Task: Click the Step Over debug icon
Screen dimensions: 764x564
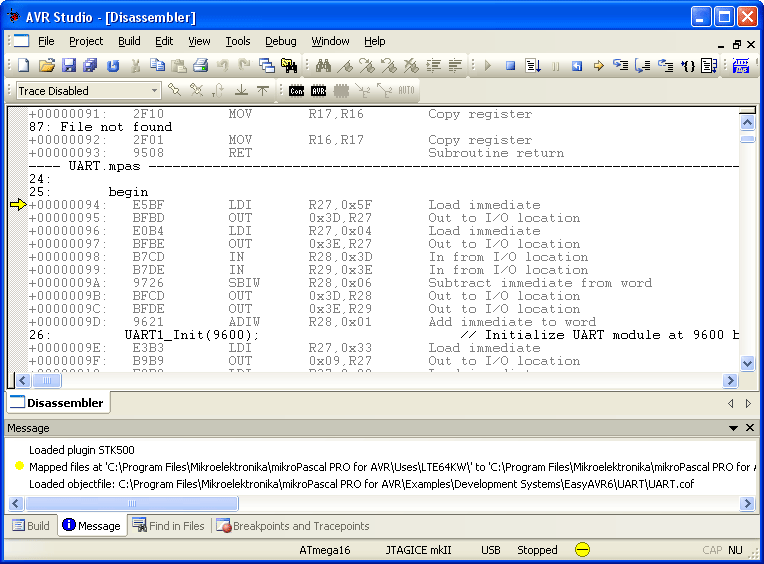Action: tap(643, 65)
